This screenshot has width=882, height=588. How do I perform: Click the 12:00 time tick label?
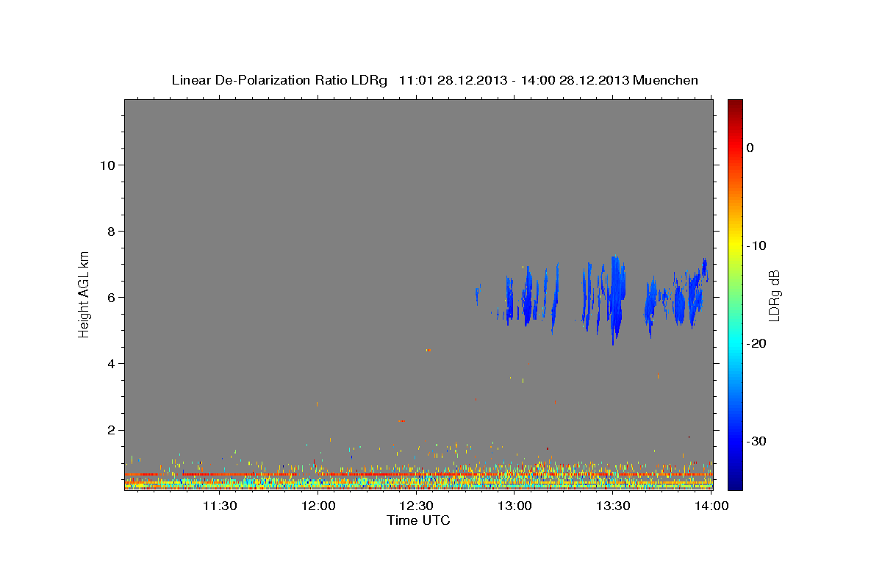click(x=318, y=506)
